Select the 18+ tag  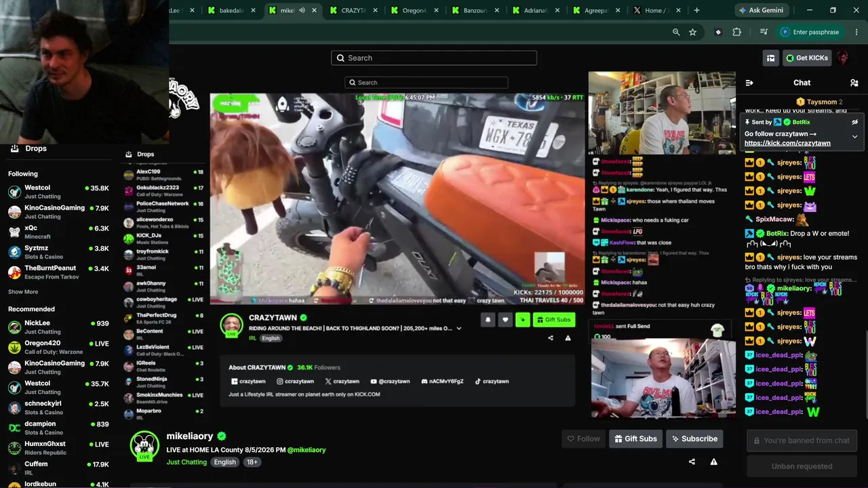[252, 462]
